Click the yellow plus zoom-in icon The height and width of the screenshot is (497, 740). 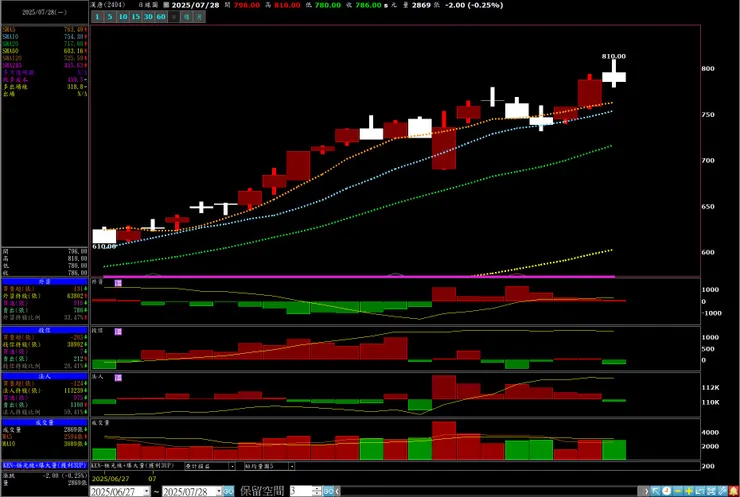pos(689,491)
